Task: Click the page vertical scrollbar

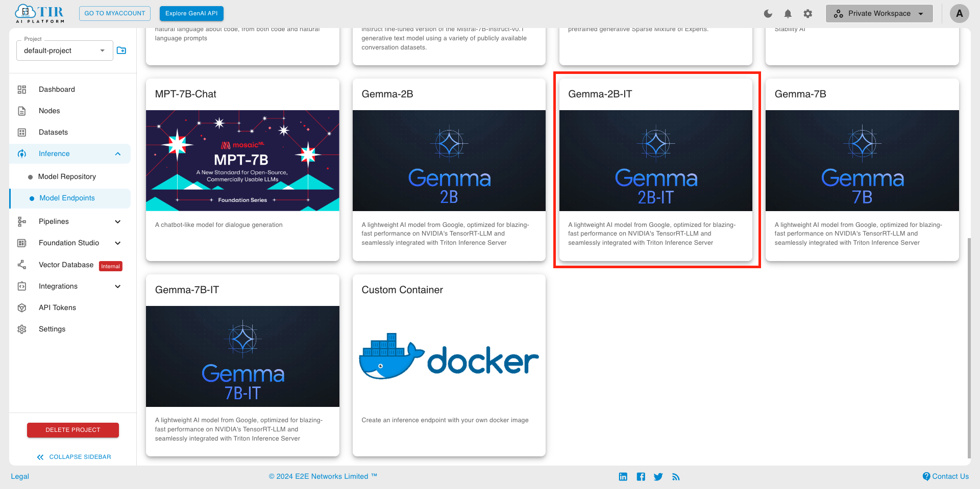Action: [x=969, y=349]
